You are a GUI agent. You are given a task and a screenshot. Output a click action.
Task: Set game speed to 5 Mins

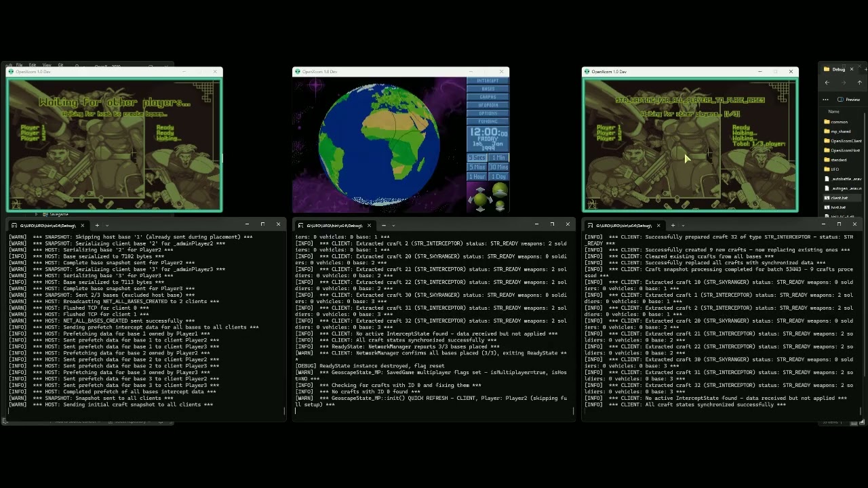pos(477,167)
